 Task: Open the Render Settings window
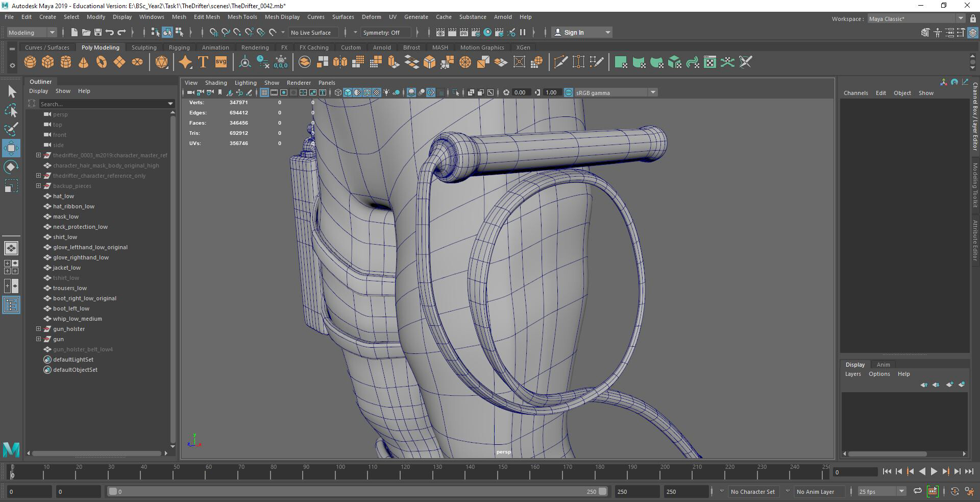tap(475, 32)
